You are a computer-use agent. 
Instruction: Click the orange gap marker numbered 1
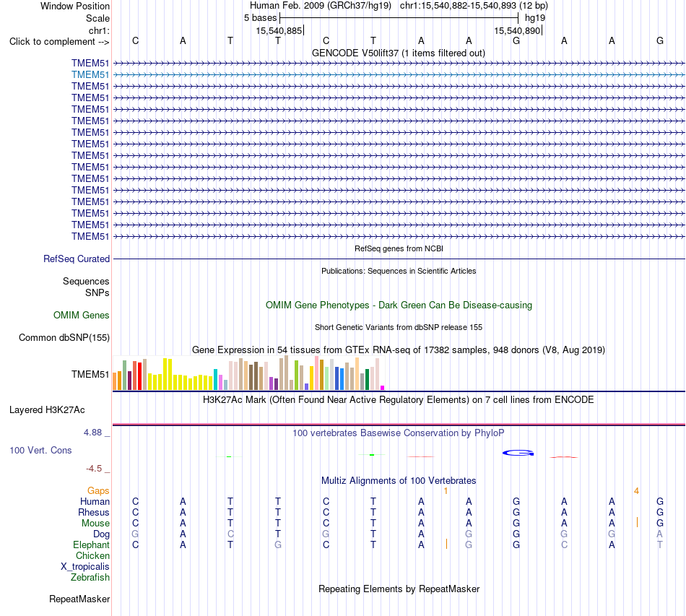[446, 491]
